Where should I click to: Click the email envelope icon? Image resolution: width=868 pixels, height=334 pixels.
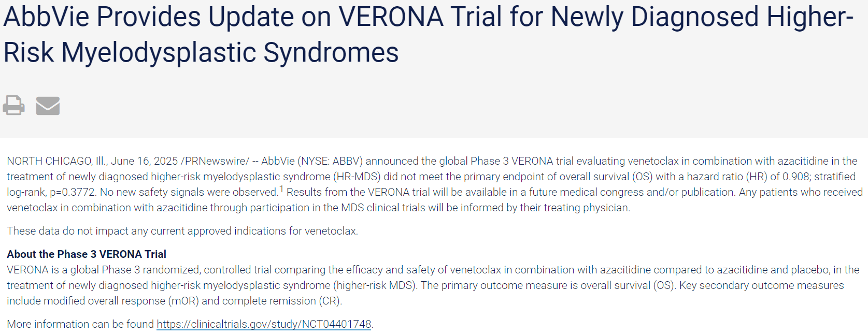tap(48, 106)
